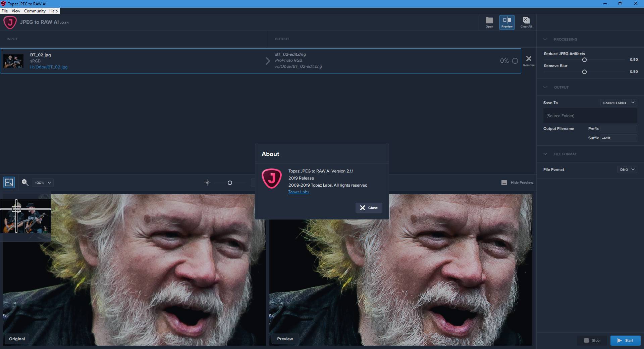Click the sRGB color profile text
Screen dimensions: 644x349
click(35, 61)
